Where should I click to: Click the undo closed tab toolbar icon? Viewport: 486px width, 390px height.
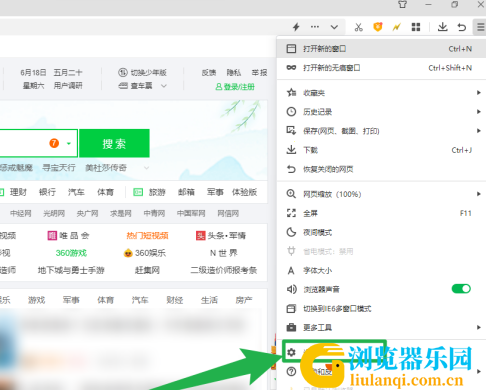pos(462,27)
